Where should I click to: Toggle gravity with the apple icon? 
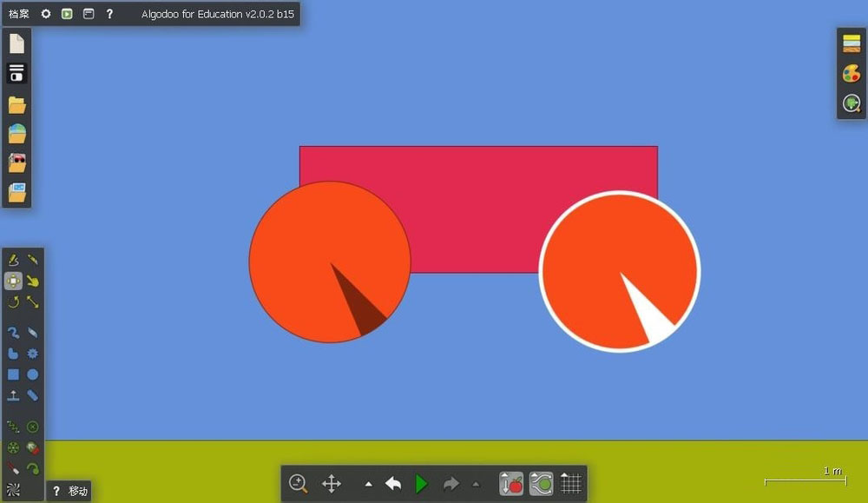[511, 484]
